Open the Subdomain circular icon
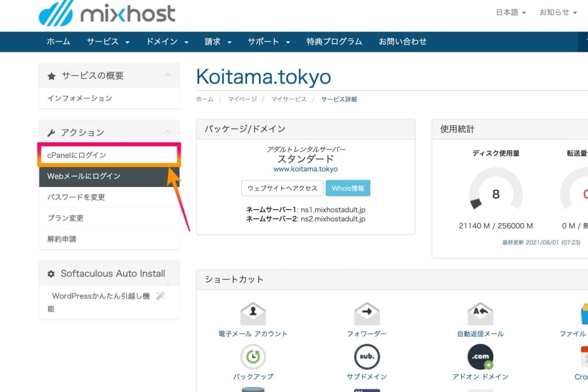The height and width of the screenshot is (392, 588). coord(366,356)
